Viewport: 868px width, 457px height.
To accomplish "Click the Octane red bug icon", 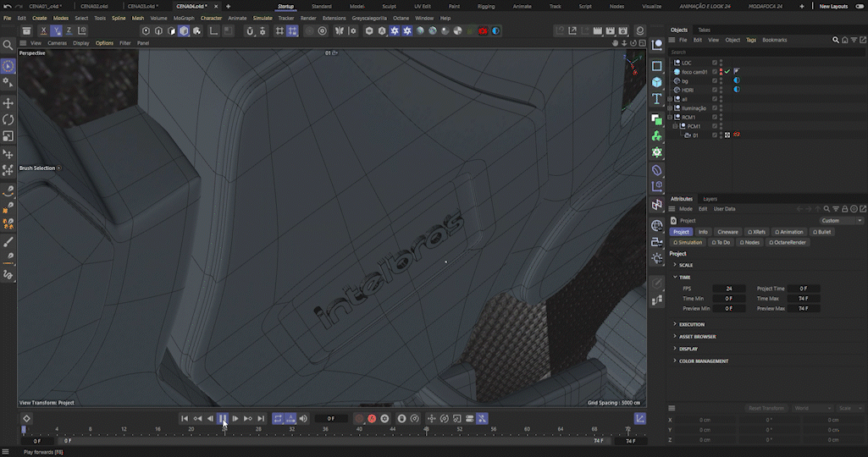I will pyautogui.click(x=483, y=31).
